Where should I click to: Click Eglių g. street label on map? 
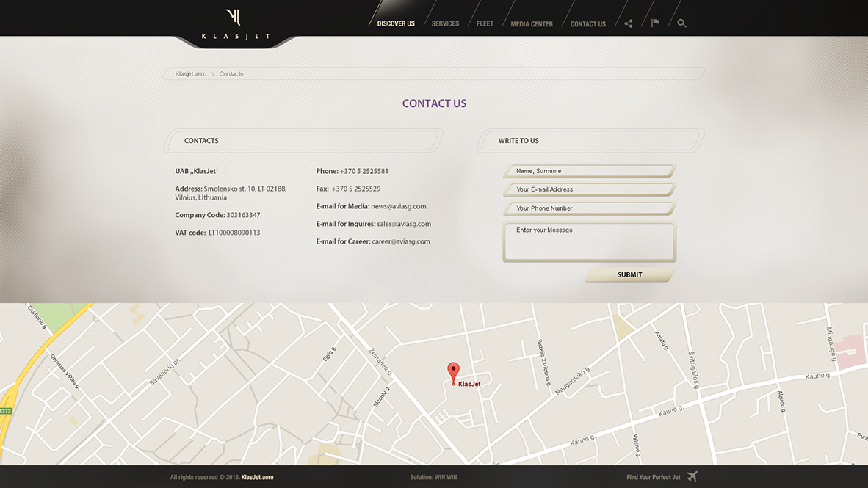(329, 354)
